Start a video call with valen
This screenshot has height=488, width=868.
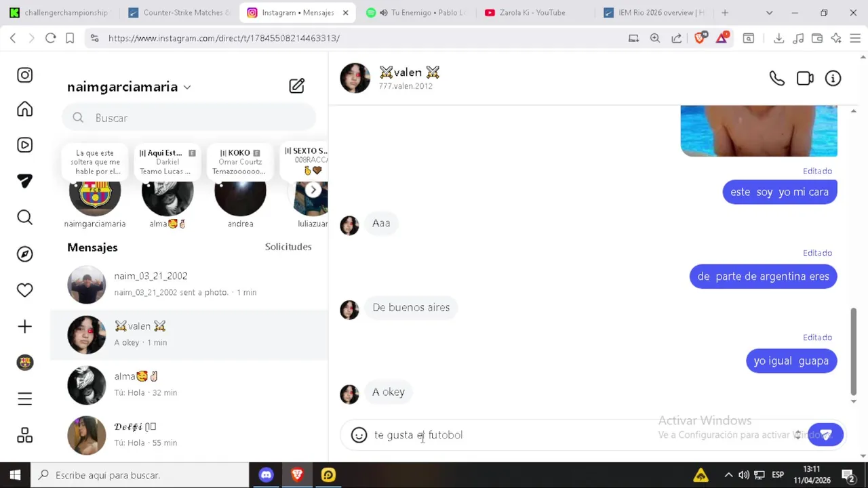[805, 79]
